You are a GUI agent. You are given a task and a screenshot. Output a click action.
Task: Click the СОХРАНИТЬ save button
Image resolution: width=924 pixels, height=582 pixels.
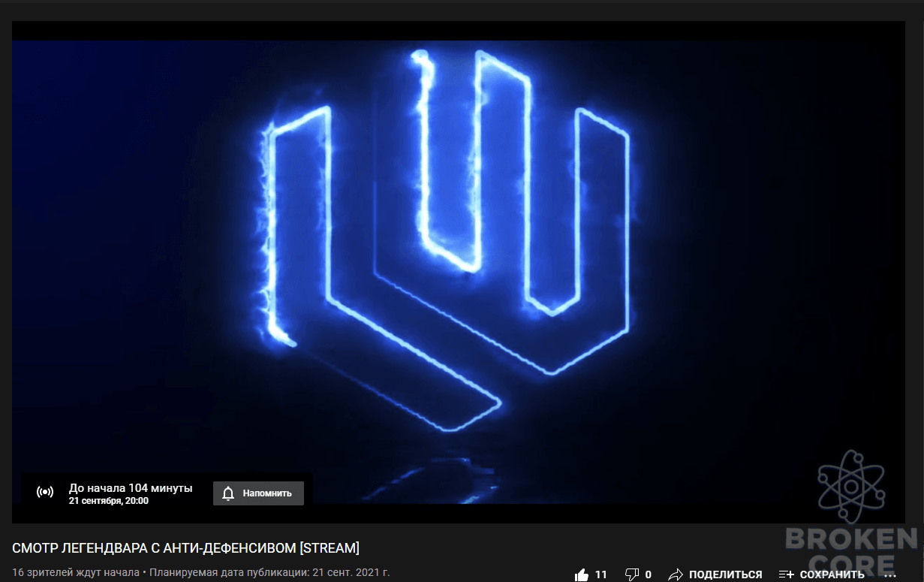point(821,574)
